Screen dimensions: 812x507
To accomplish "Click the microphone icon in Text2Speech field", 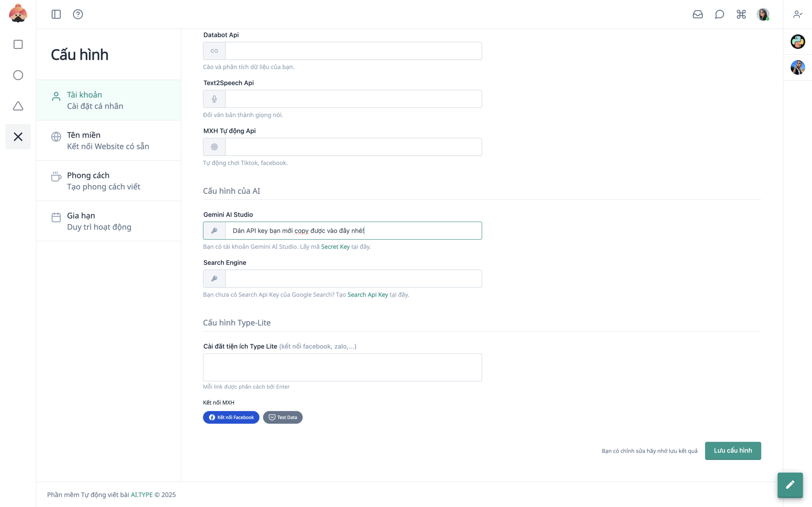I will [214, 99].
